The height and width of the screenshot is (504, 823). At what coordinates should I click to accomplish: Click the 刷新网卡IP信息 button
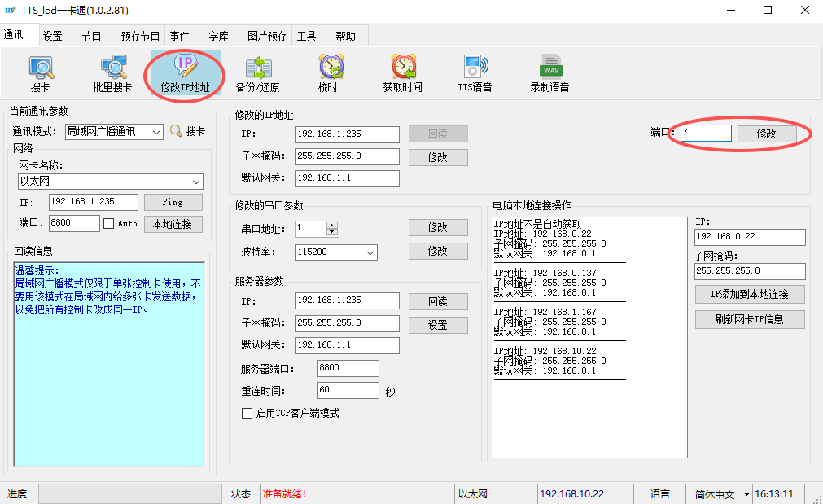pyautogui.click(x=750, y=319)
